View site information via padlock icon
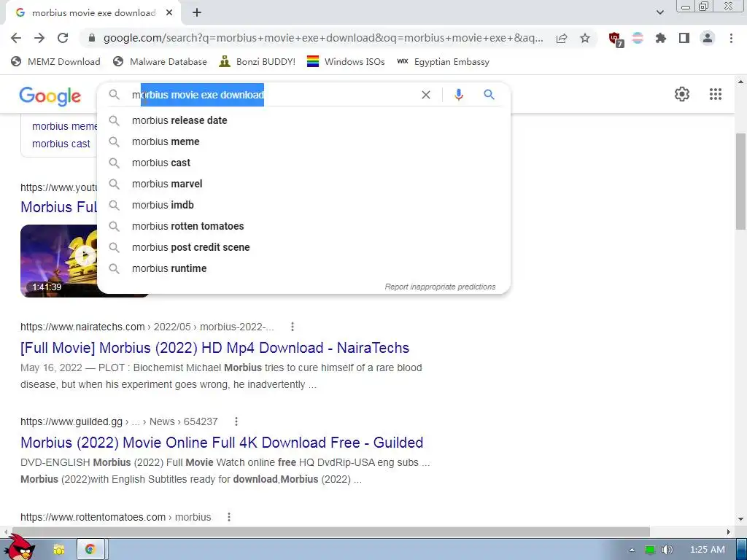The image size is (747, 560). [x=92, y=38]
